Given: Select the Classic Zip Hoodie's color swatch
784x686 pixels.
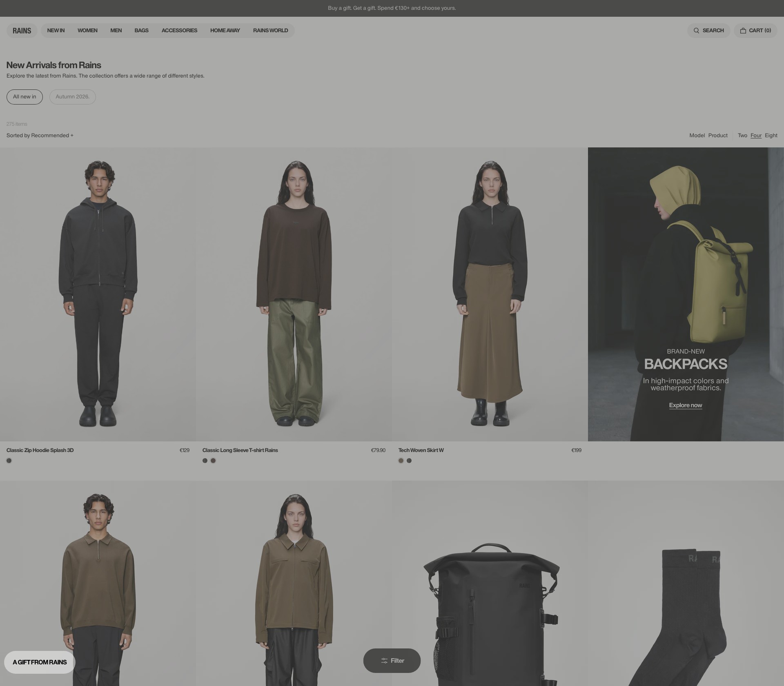Looking at the screenshot, I should tap(9, 461).
